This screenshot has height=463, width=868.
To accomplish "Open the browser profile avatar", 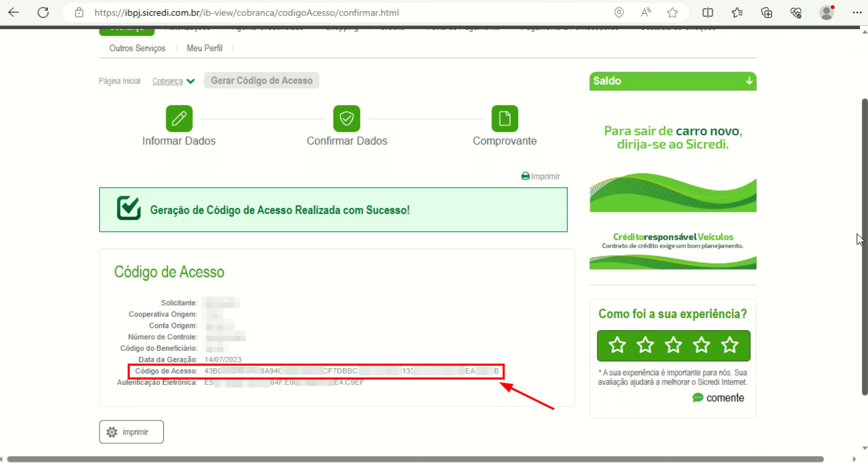I will tap(827, 13).
